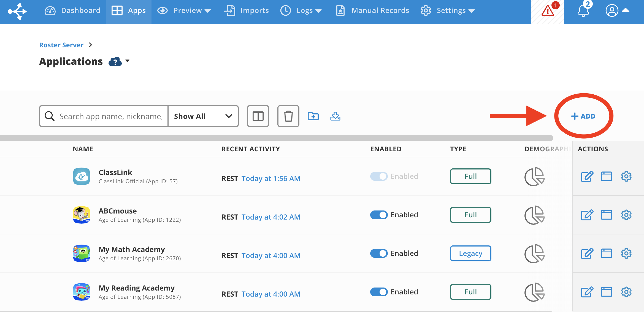The image size is (644, 312).
Task: Expand the Settings menu
Action: tap(448, 10)
